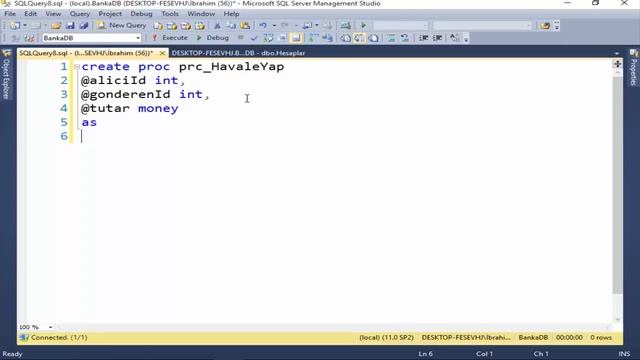Open a Database Engine Query
640x360 pixels.
click(158, 25)
